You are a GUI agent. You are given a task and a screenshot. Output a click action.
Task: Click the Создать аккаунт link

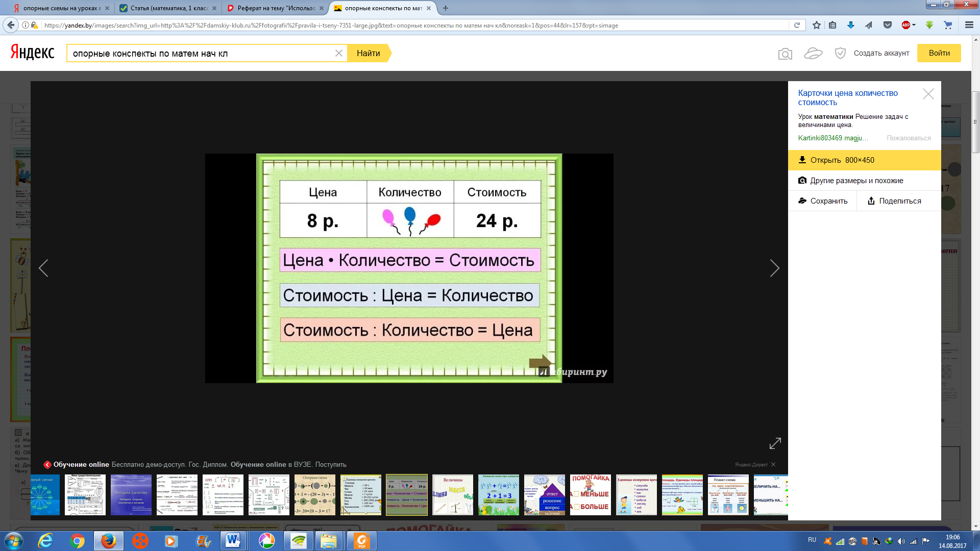click(881, 53)
